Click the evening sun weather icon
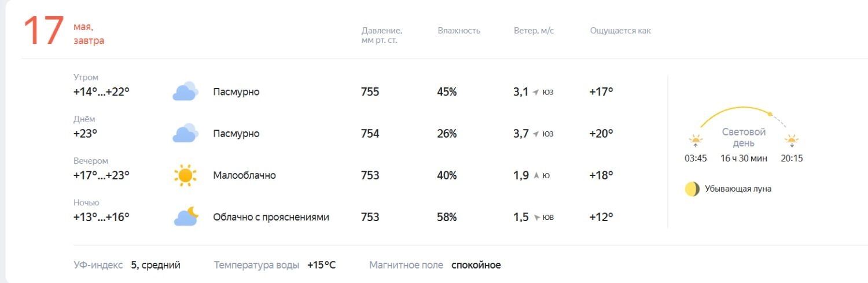868x283 pixels. pos(185,175)
